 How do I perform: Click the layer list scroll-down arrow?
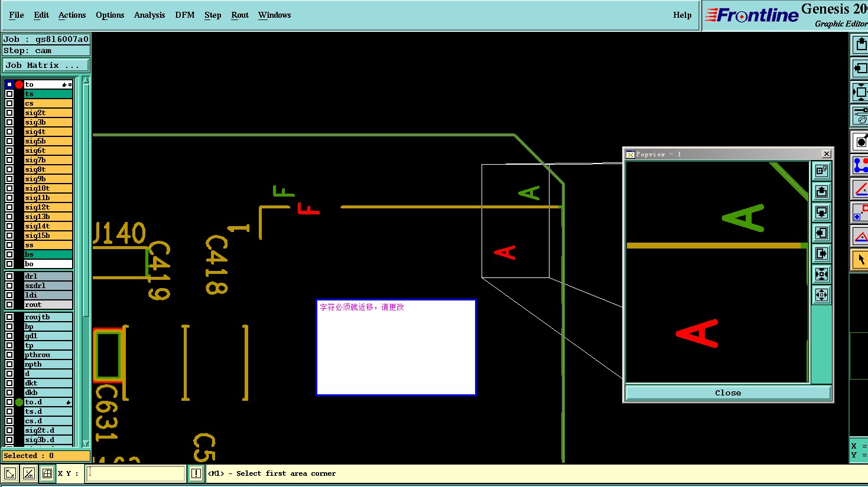pos(86,443)
